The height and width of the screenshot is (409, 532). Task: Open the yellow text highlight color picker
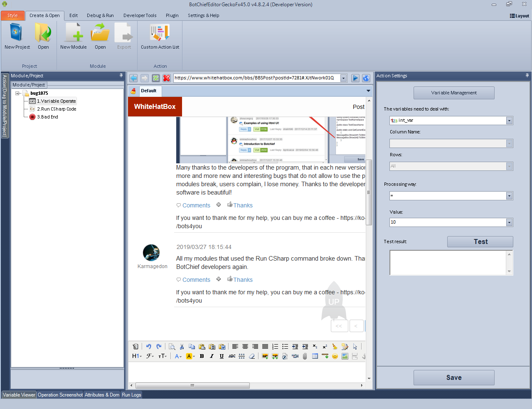[x=189, y=356]
